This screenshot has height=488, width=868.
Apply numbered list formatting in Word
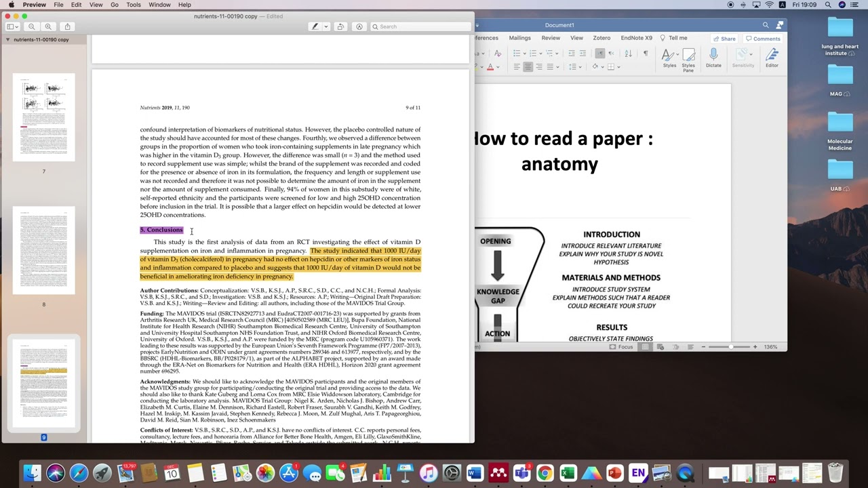click(x=534, y=54)
